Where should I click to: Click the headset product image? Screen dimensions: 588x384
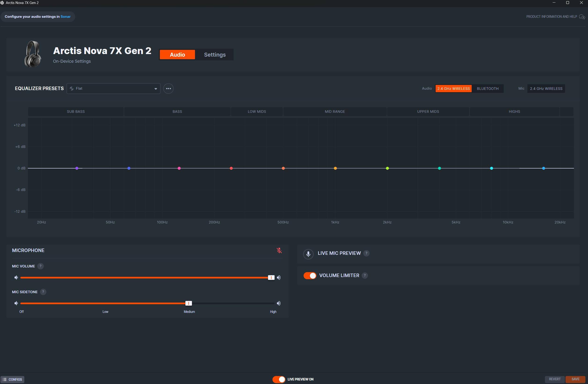(x=33, y=54)
